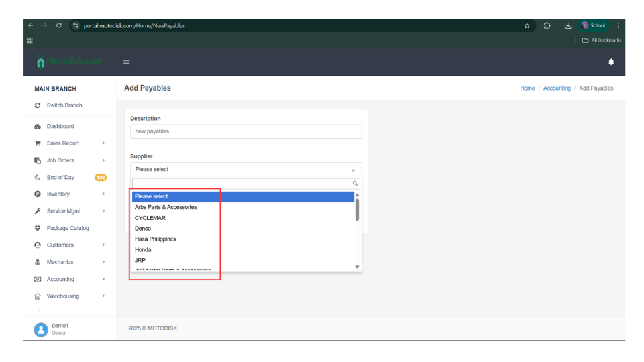This screenshot has height=362, width=644.
Task: Click the notification bell icon
Action: click(610, 62)
